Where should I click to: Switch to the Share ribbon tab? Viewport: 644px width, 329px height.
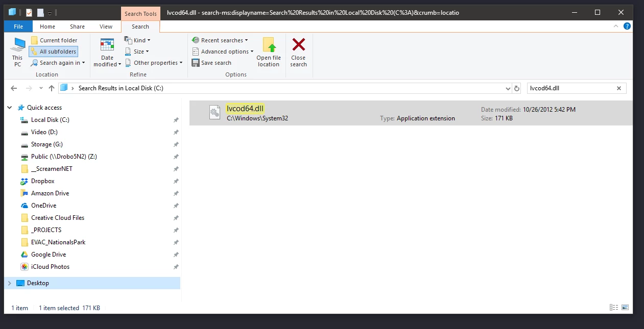[x=78, y=27]
